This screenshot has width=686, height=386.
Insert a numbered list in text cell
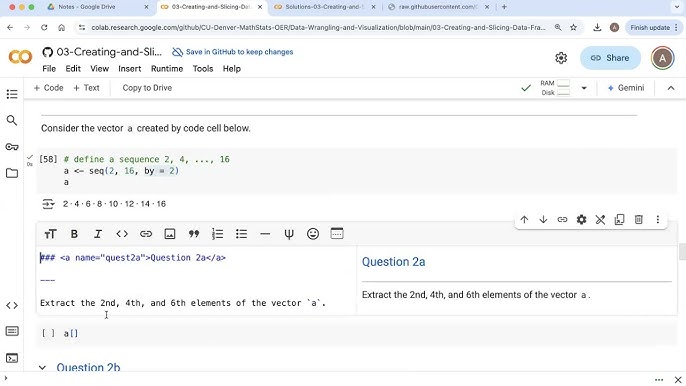[x=217, y=234]
